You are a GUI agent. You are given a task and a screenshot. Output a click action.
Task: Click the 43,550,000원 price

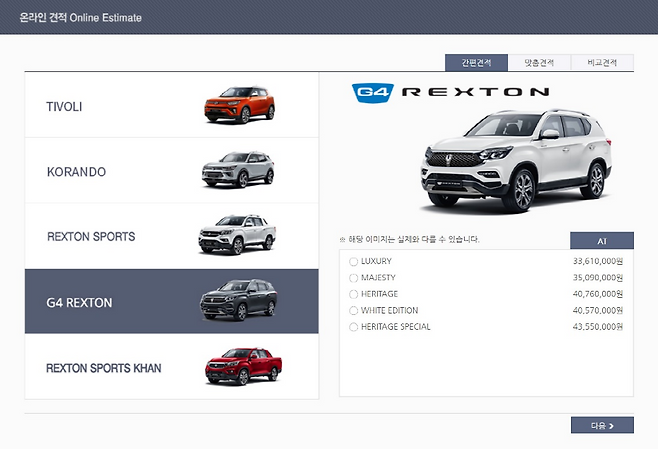click(598, 326)
